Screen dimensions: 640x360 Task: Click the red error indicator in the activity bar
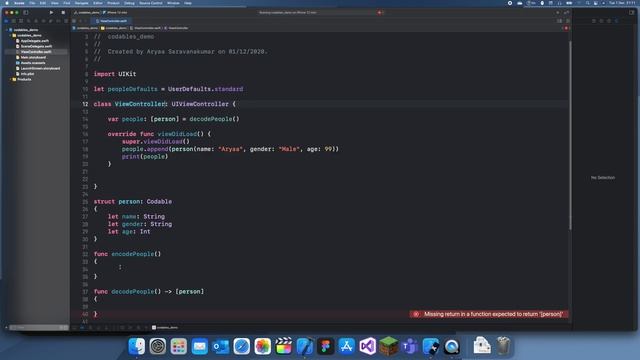380,13
